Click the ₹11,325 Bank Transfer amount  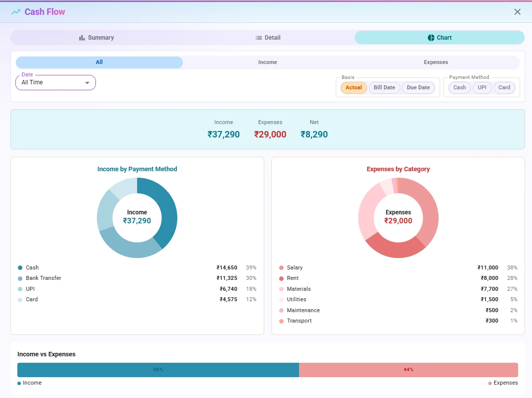click(x=227, y=278)
